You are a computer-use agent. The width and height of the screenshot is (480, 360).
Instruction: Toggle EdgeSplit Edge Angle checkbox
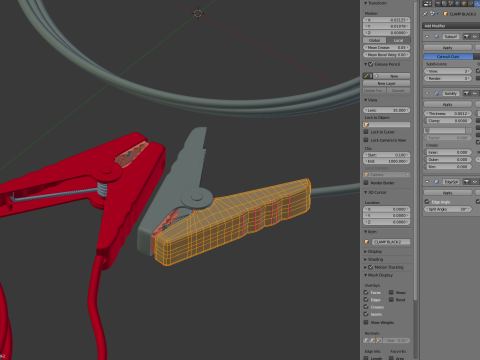click(427, 202)
